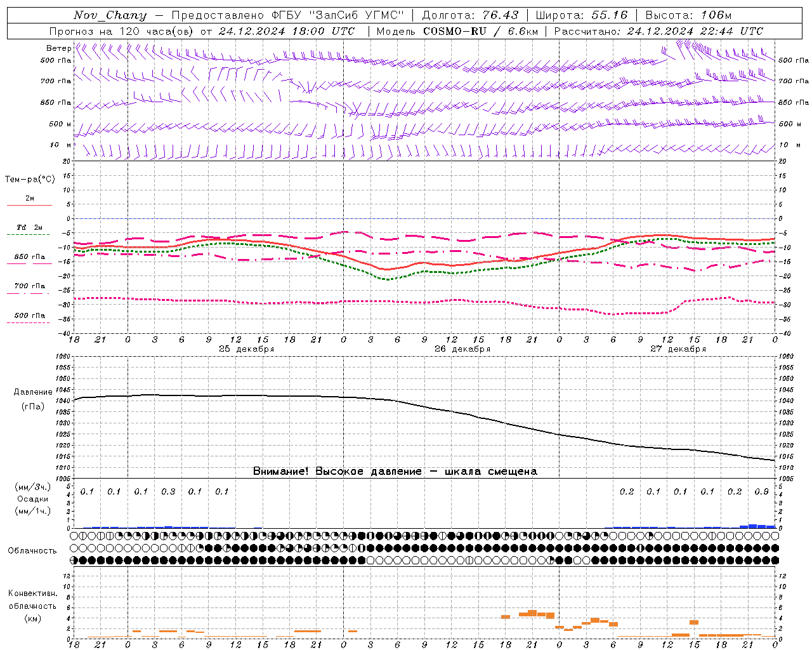Screen dimensions: 812x650
Task: Click the Облачность cloud cover label
Action: click(x=32, y=550)
